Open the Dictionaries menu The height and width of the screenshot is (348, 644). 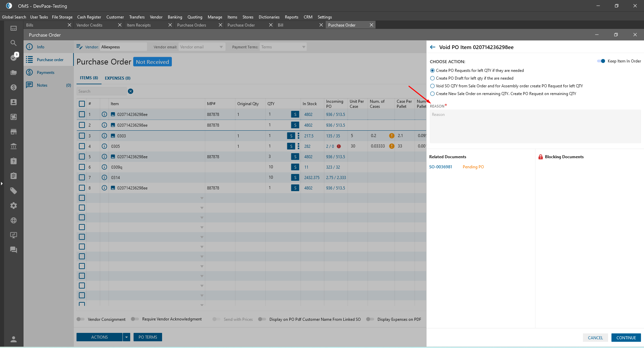click(x=269, y=17)
